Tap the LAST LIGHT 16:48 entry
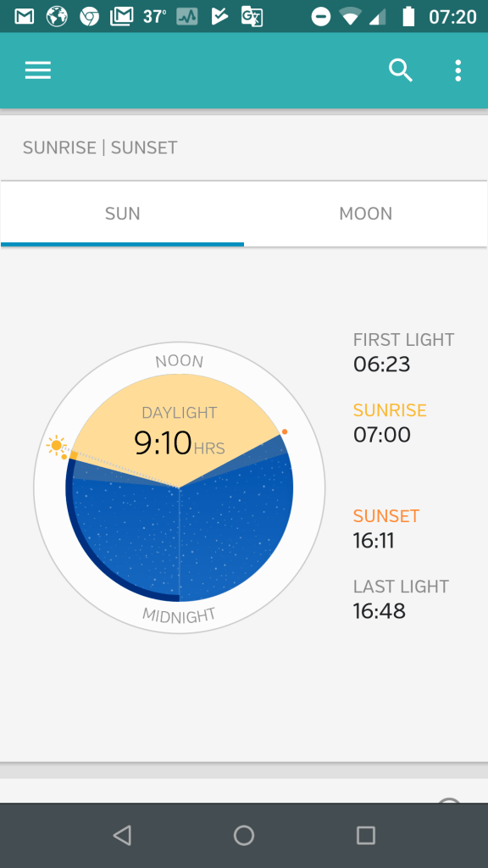488x868 pixels. pos(401,599)
